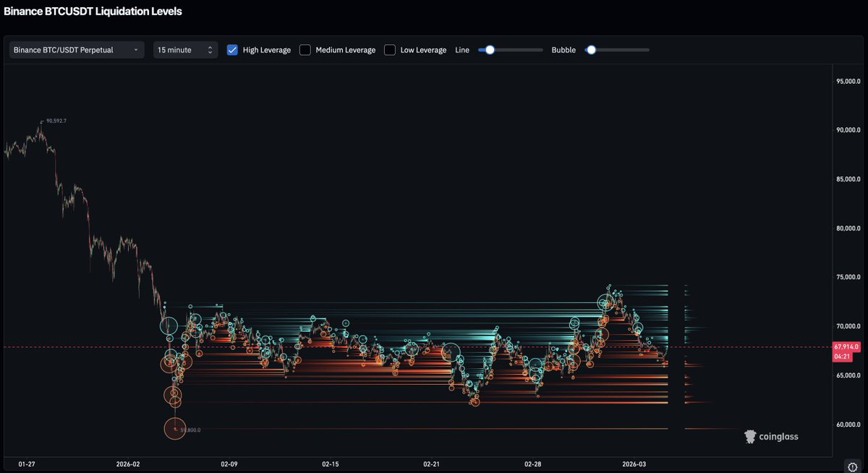868x473 pixels.
Task: Adjust the Line slider handle
Action: 490,50
